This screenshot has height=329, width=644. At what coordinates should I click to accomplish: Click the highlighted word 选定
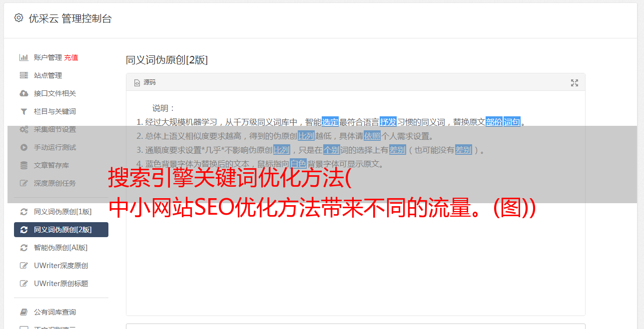point(330,122)
